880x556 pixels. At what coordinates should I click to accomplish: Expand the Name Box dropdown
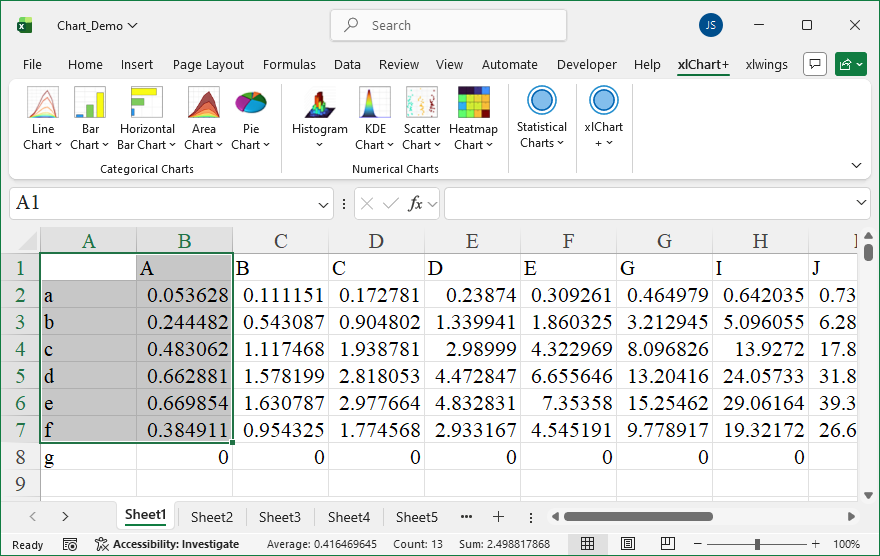tap(324, 204)
